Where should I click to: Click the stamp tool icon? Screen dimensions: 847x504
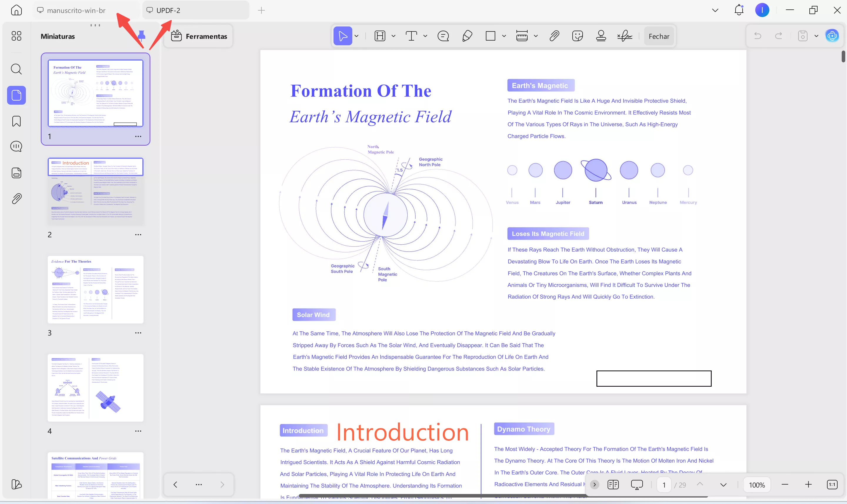601,36
